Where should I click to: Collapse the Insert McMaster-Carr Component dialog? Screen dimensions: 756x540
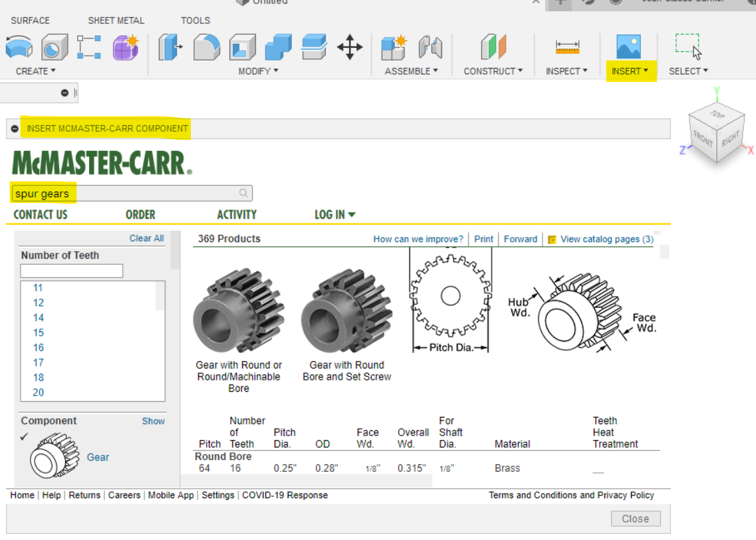tap(15, 129)
